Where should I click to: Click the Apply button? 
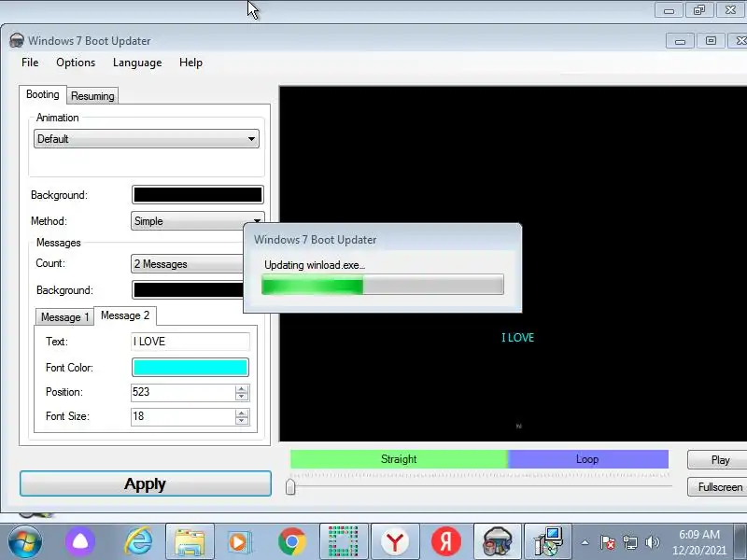coord(146,483)
